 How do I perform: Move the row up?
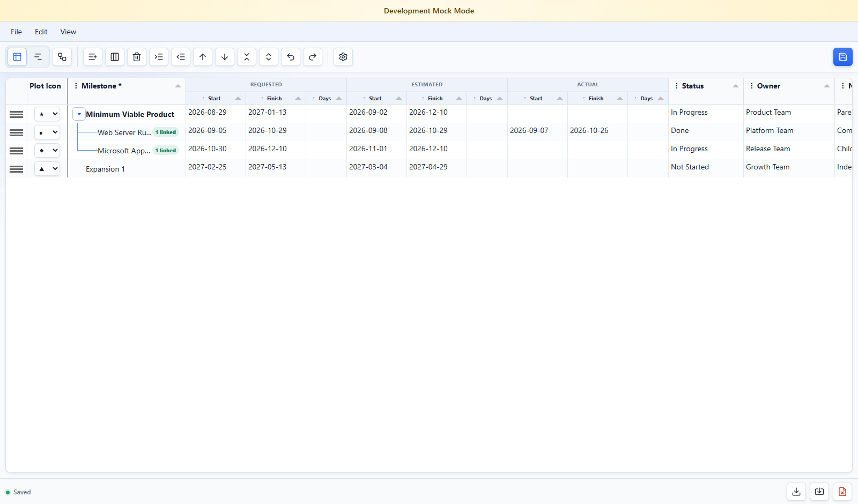(x=203, y=57)
